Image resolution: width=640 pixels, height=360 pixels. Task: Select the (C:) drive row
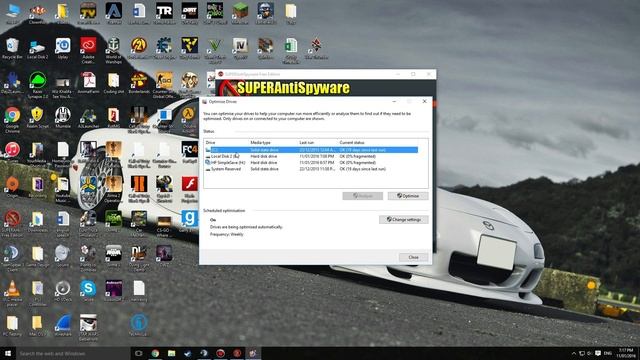coord(311,150)
